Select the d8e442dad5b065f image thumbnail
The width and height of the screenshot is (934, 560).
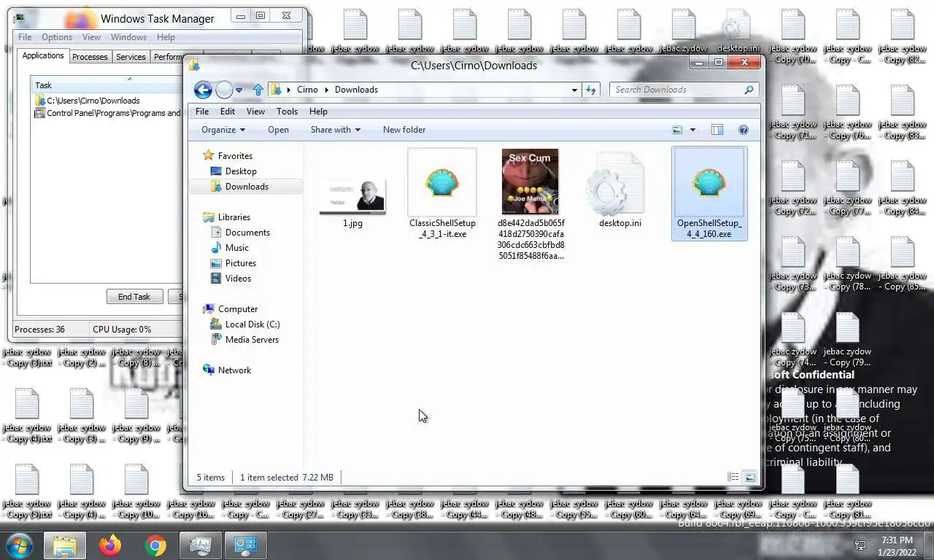[x=530, y=182]
